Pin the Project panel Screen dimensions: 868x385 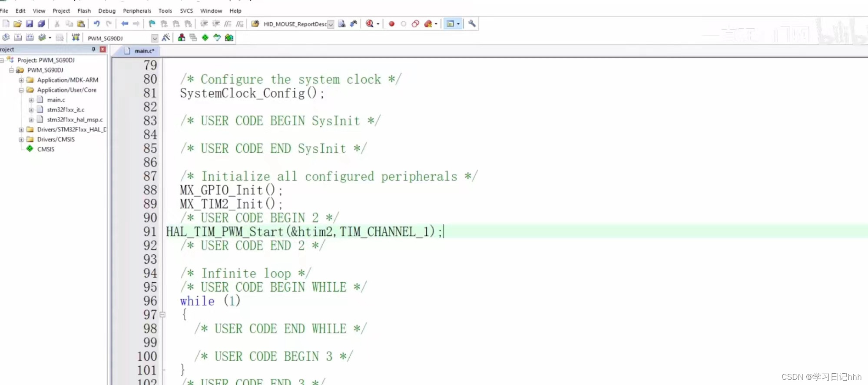[x=93, y=49]
